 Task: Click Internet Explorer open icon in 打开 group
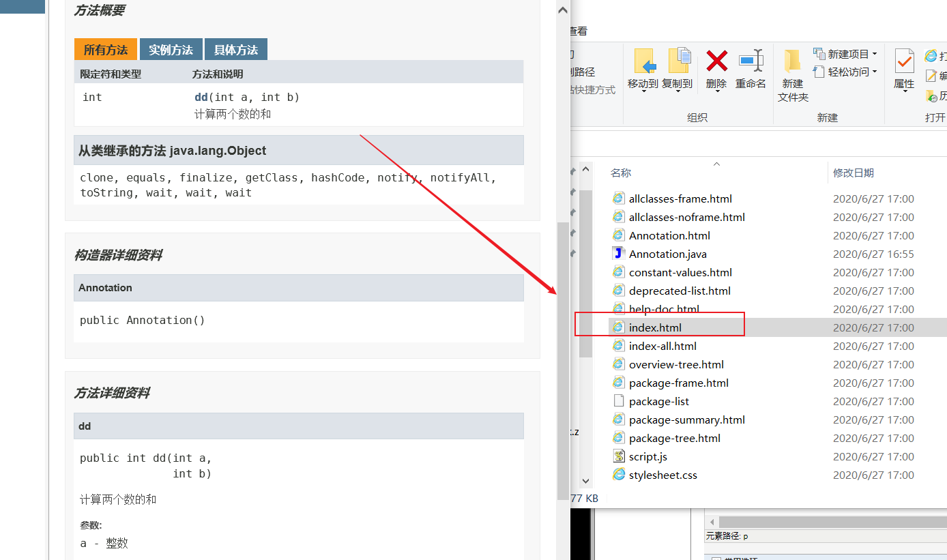931,56
